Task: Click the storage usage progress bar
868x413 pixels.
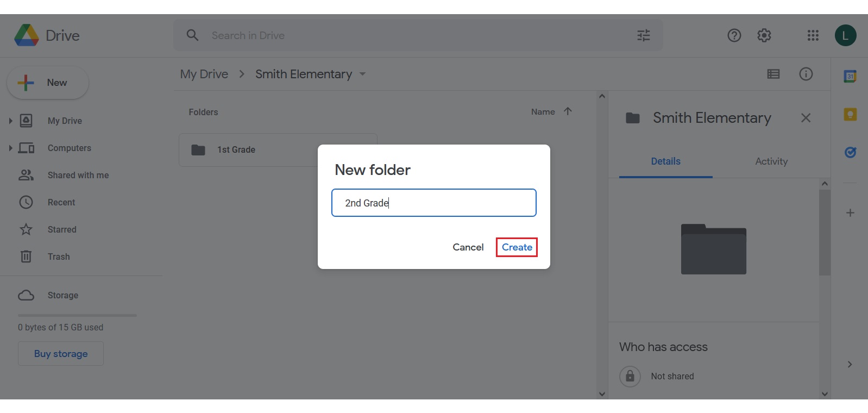Action: coord(77,315)
